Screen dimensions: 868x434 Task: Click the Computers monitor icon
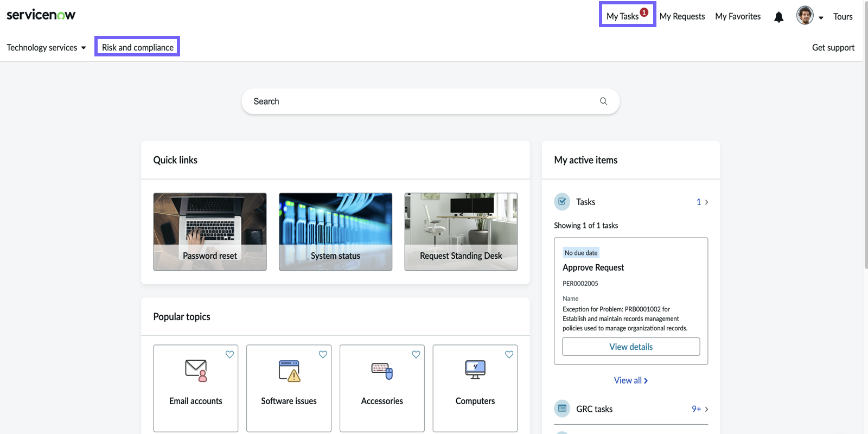point(475,370)
